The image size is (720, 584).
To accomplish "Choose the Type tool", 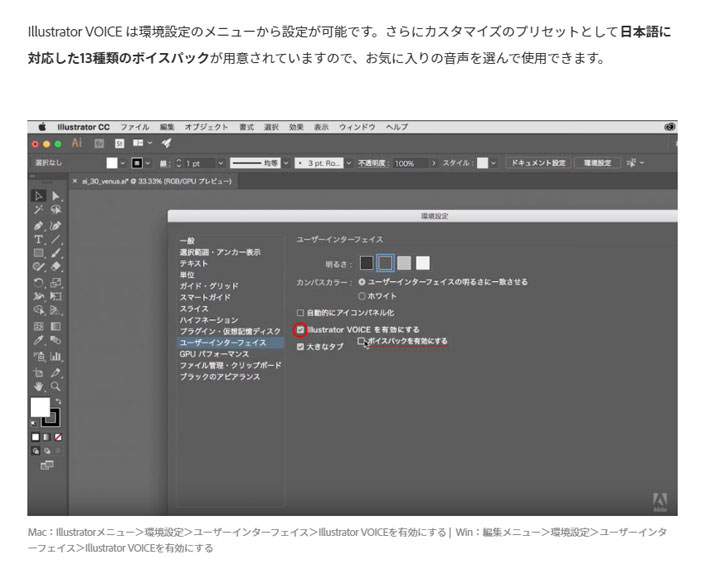I will [38, 239].
